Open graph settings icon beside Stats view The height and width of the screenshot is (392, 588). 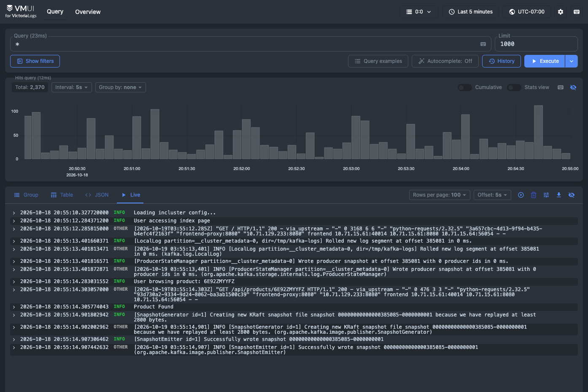(561, 87)
